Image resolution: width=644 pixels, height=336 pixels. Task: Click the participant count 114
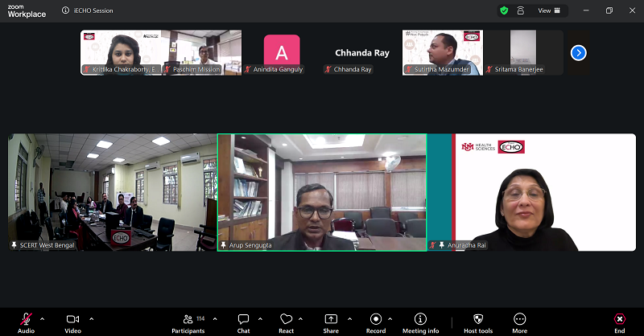coord(200,318)
